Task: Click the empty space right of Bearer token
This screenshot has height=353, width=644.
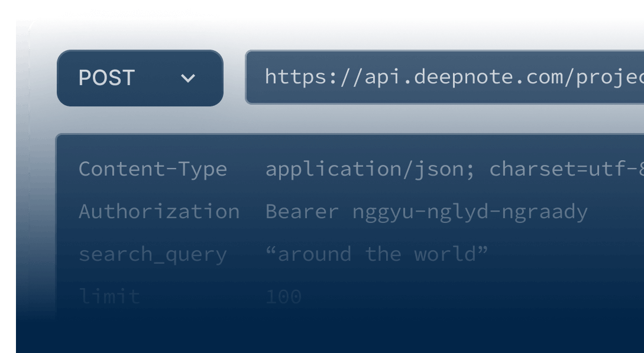Action: point(615,212)
